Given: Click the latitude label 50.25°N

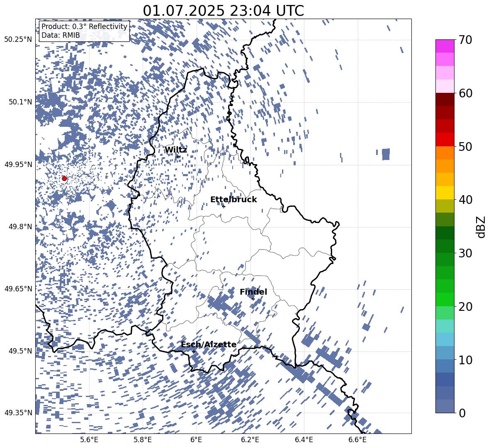Looking at the screenshot, I should click(18, 40).
